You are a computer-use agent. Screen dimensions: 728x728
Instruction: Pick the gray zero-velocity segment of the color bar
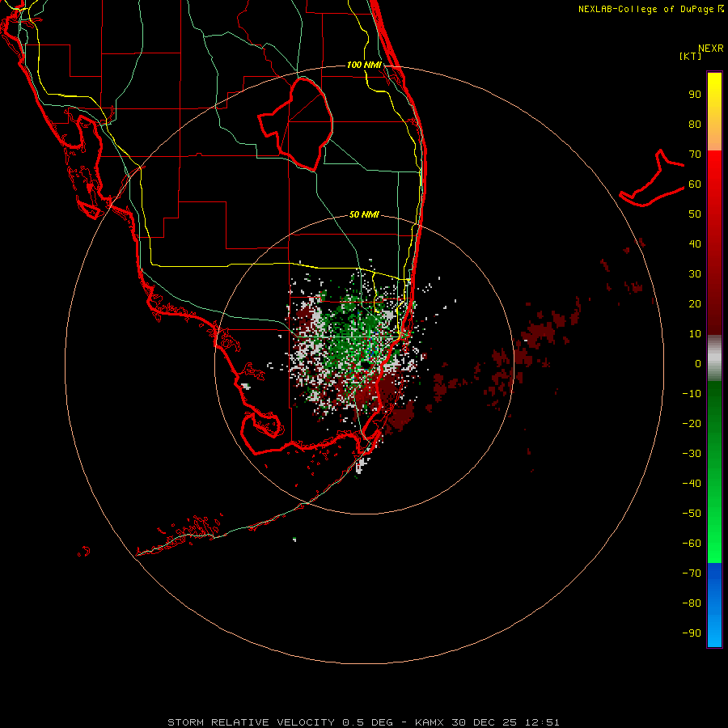click(714, 358)
